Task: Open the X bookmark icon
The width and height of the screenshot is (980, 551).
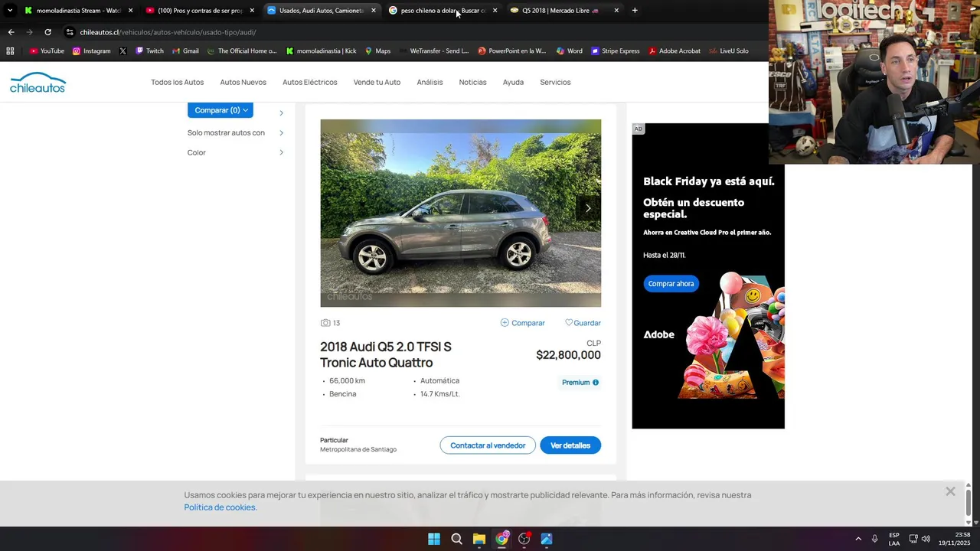Action: click(x=122, y=51)
